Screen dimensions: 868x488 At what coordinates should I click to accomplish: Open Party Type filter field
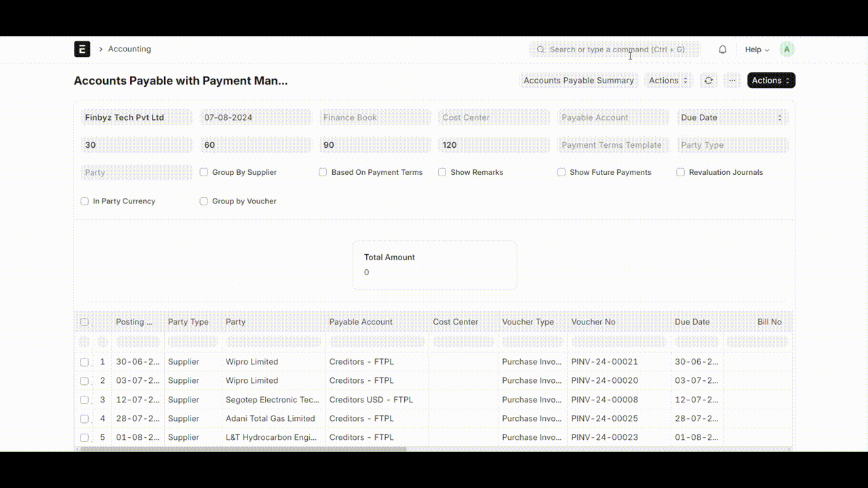732,145
